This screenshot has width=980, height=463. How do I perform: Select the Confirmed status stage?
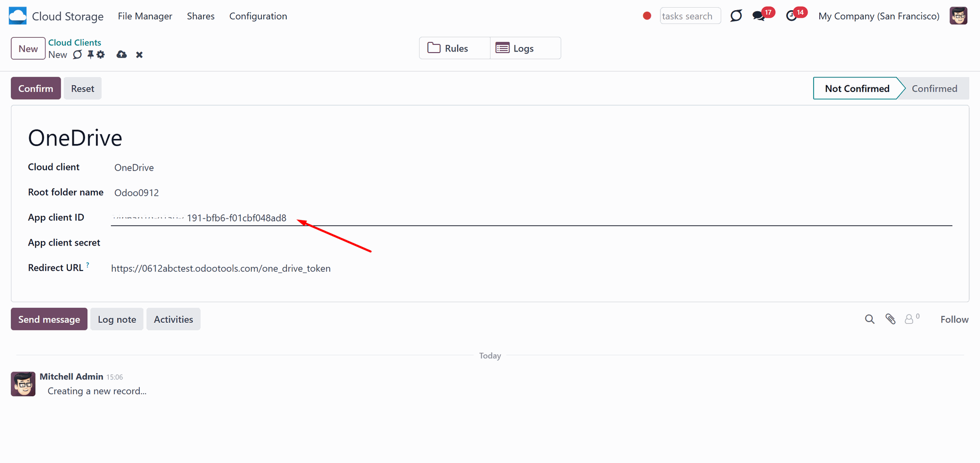point(935,88)
